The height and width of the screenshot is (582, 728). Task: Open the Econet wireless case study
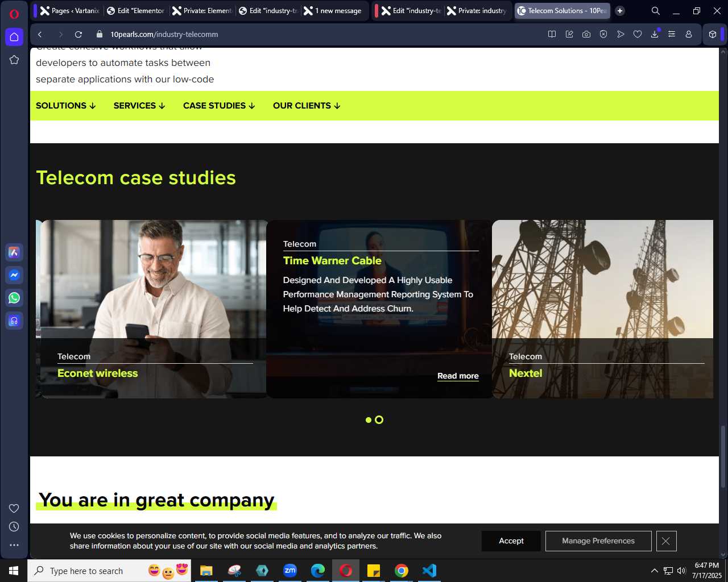[x=98, y=373]
